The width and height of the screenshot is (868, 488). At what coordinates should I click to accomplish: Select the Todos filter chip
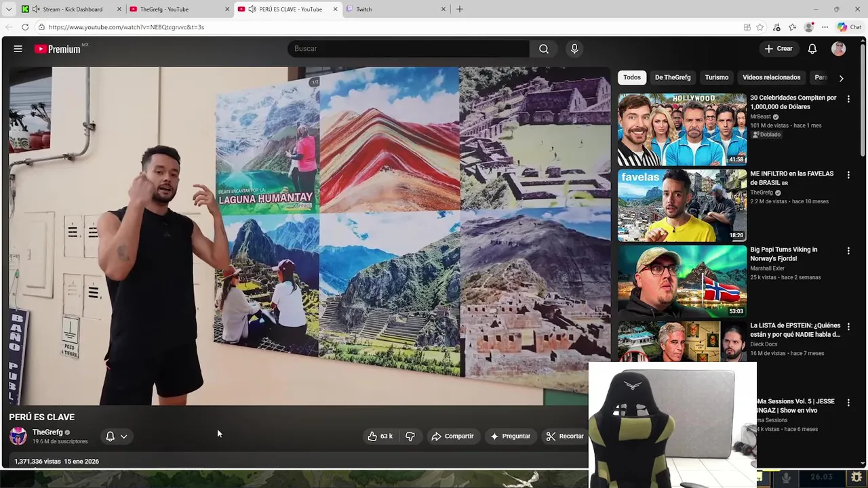(632, 77)
